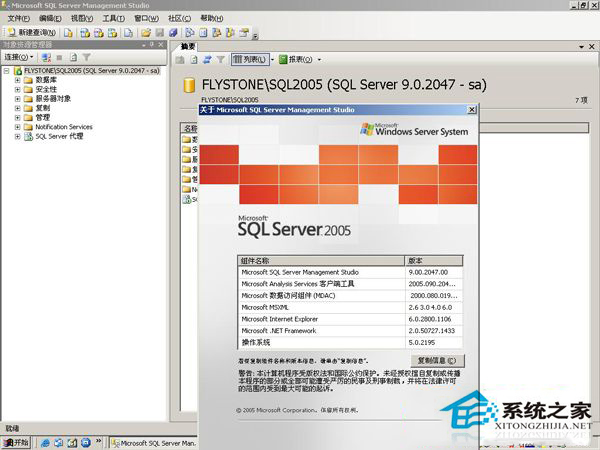Expand the 安全性 folder node
Image resolution: width=600 pixels, height=450 pixels.
(x=17, y=90)
